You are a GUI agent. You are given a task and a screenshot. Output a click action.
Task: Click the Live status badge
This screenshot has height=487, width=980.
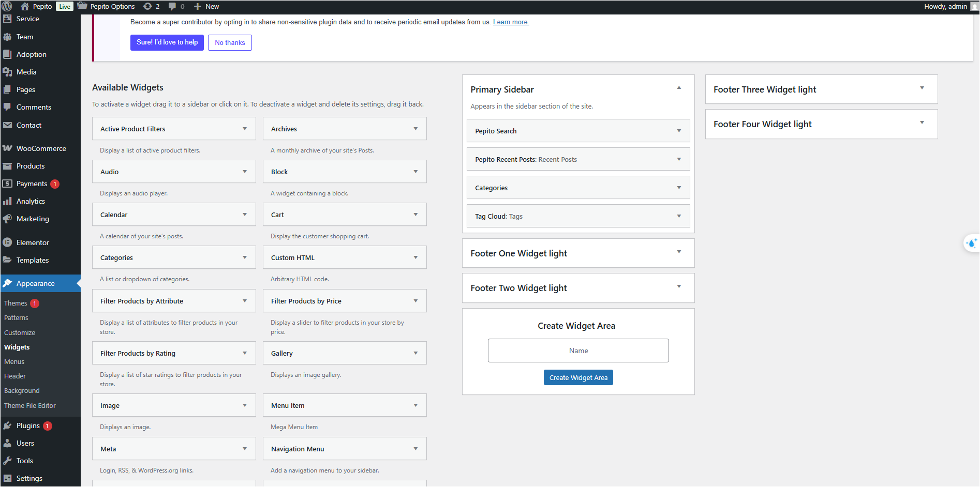(65, 6)
